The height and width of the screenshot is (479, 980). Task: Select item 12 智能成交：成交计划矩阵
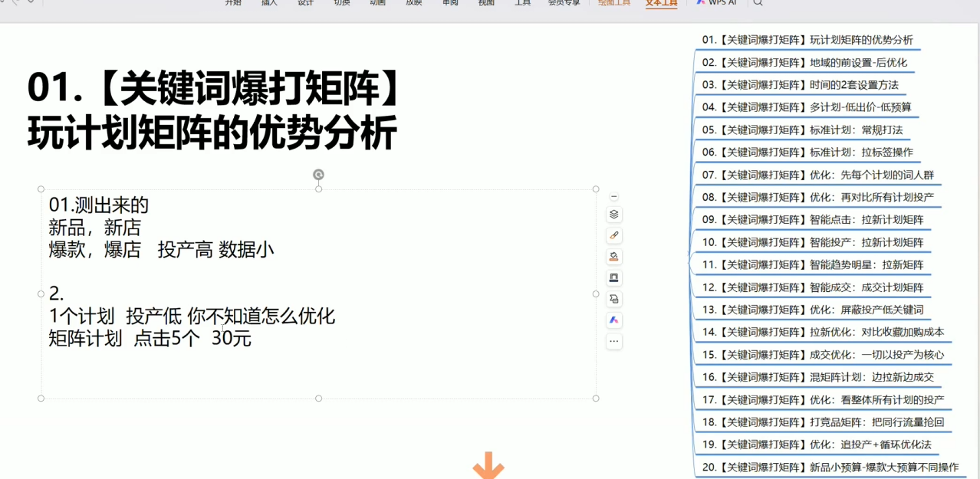[813, 287]
